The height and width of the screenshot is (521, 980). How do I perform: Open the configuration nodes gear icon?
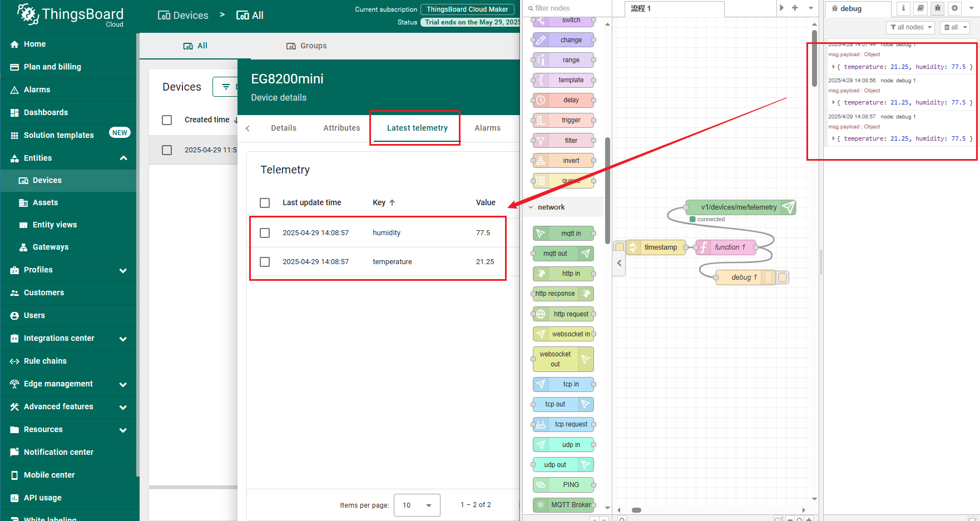[955, 8]
